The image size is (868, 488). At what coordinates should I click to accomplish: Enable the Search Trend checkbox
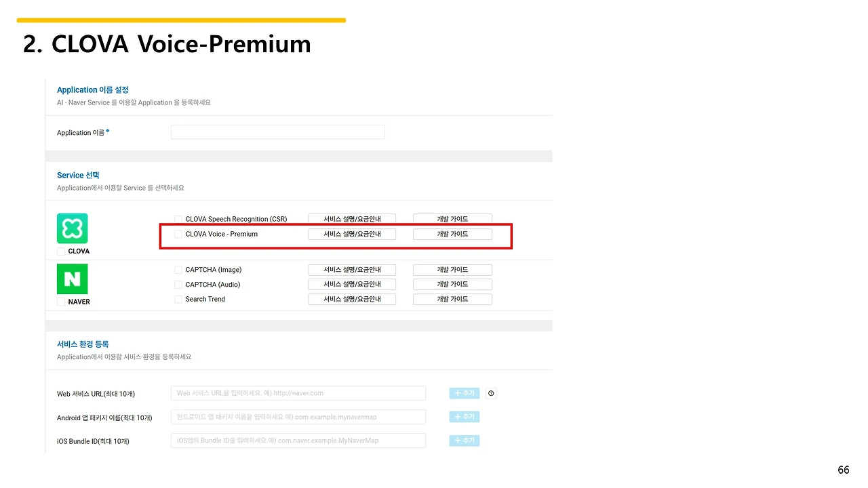(x=178, y=299)
